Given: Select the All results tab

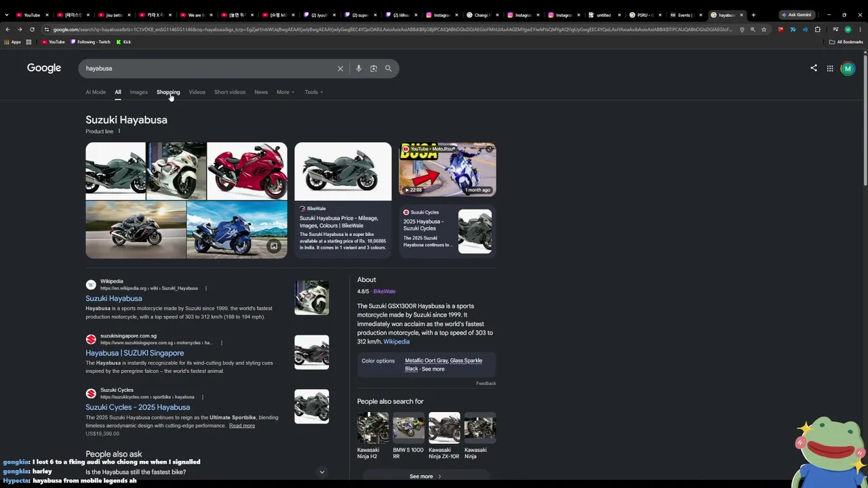Looking at the screenshot, I should click(x=118, y=92).
